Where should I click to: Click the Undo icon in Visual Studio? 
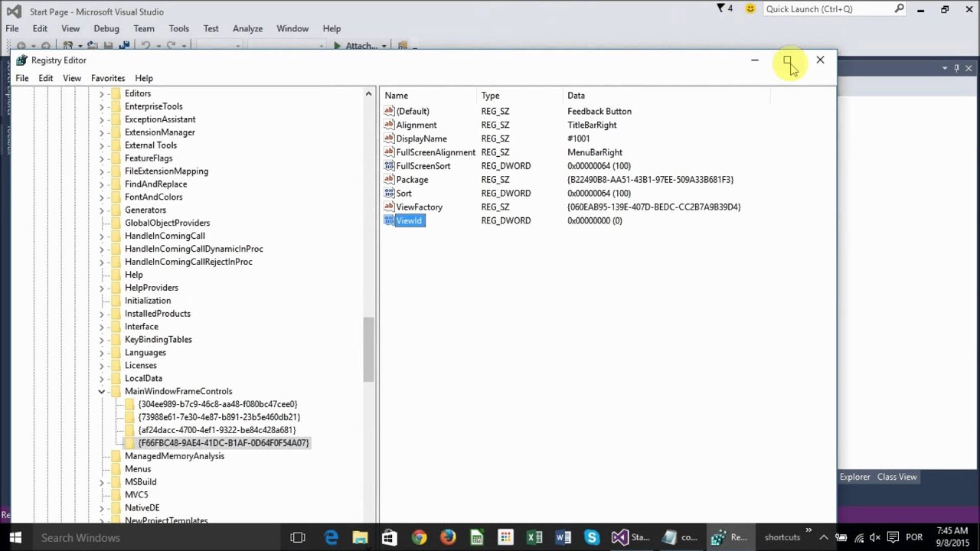[146, 45]
